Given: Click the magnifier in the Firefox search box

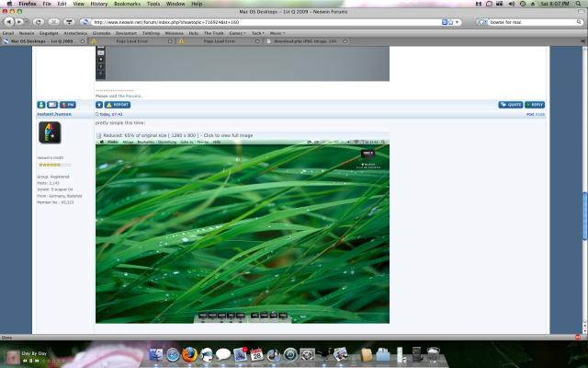Looking at the screenshot, I should coord(579,22).
